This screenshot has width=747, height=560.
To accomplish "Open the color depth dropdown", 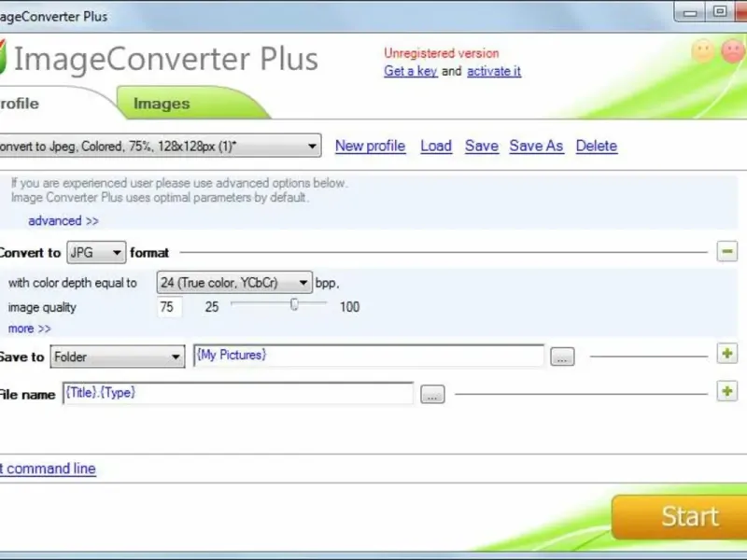I will click(234, 283).
